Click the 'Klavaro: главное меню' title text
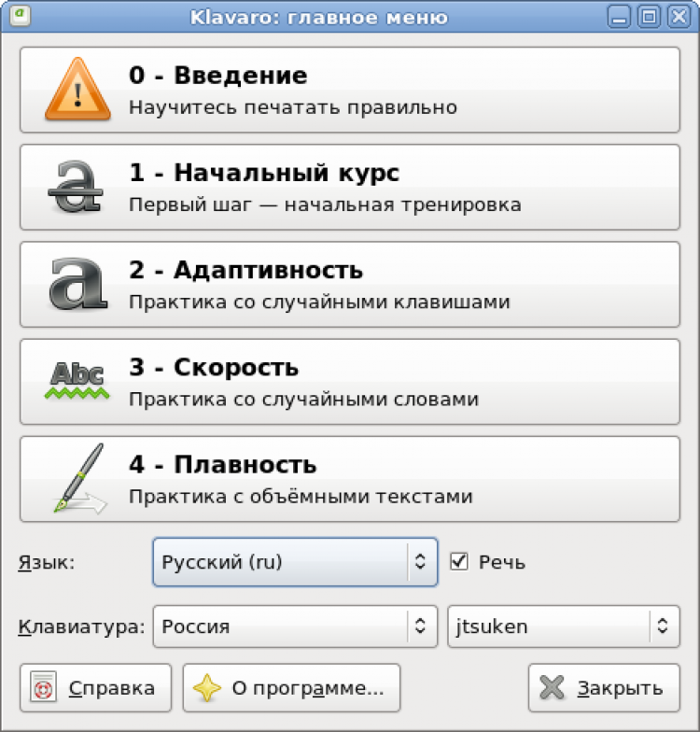 319,18
